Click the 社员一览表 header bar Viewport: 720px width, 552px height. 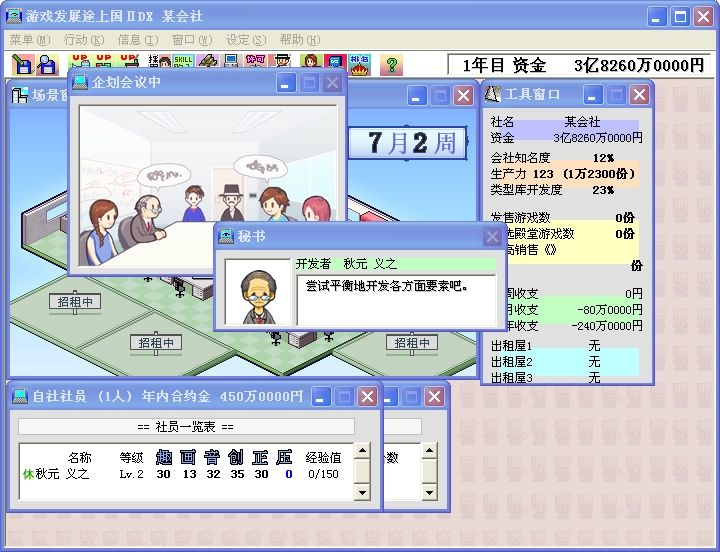(x=186, y=427)
